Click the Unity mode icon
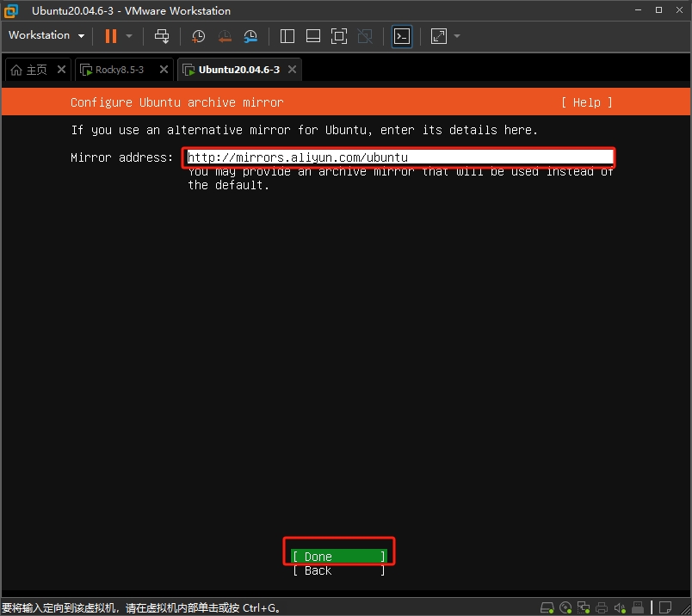 [365, 36]
